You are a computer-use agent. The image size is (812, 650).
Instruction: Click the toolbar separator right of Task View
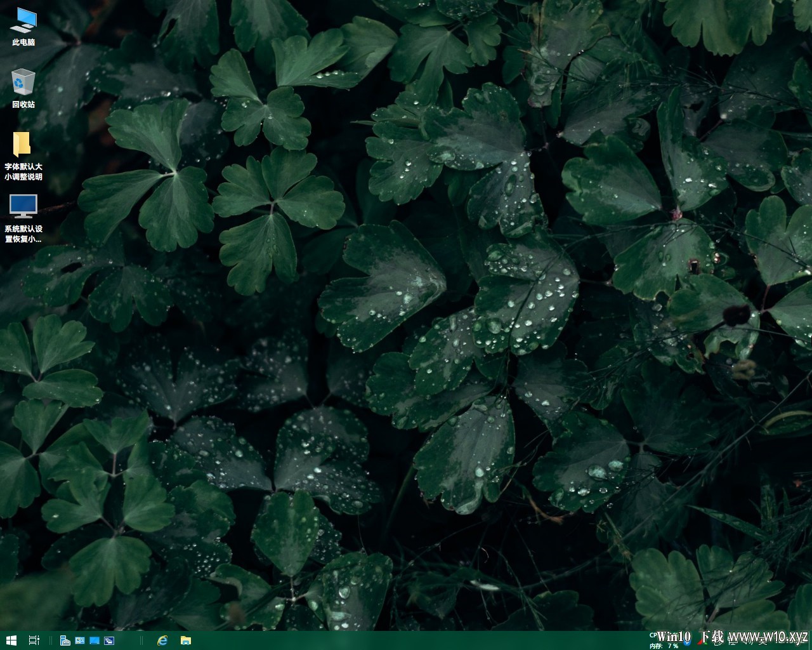(x=51, y=640)
